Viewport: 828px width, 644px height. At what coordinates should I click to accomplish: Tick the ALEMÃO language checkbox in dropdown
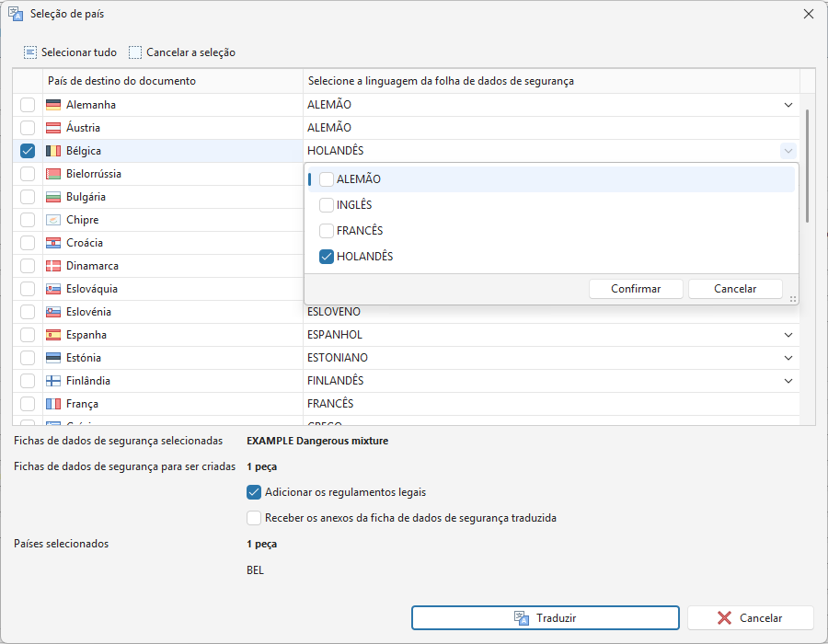tap(327, 179)
